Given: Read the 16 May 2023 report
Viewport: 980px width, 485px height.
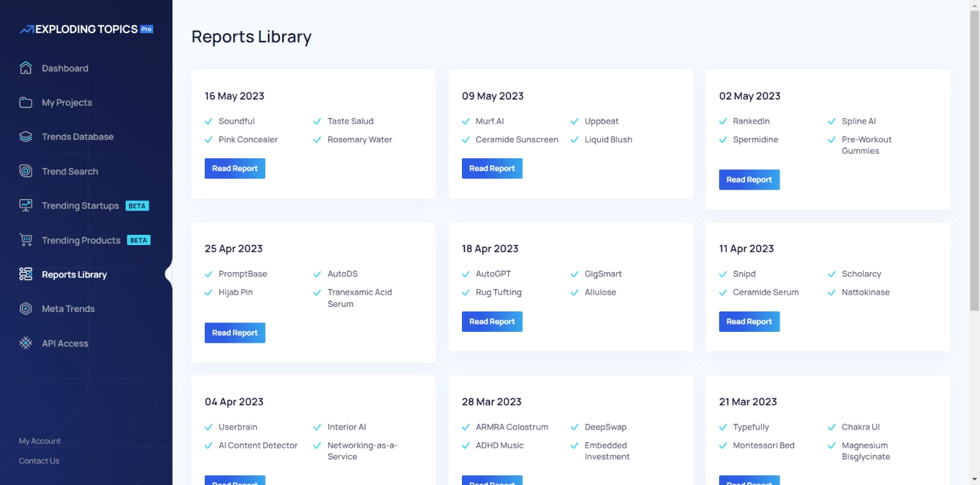Looking at the screenshot, I should tap(235, 168).
